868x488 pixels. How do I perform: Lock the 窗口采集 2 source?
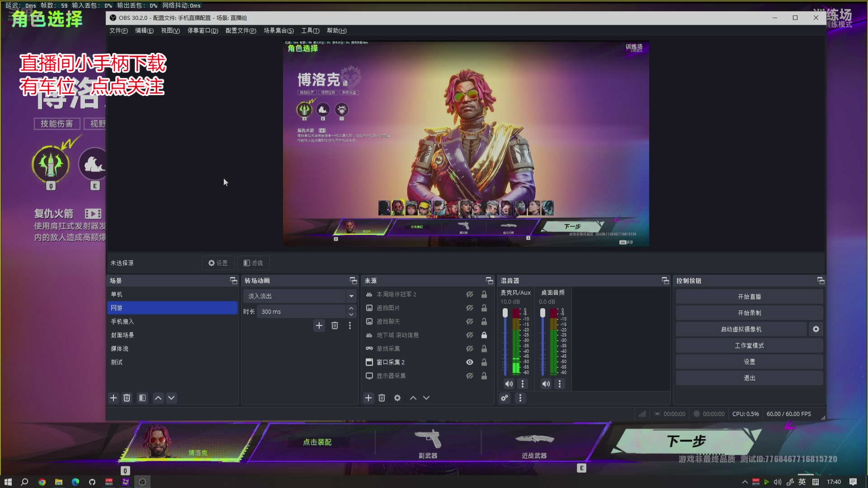coord(484,362)
